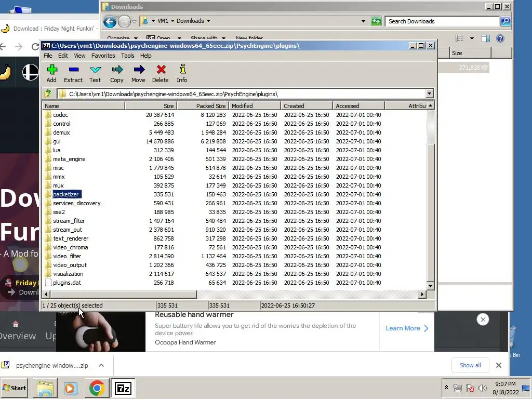The height and width of the screenshot is (399, 532).
Task: Select the meta_engine folder
Action: tap(69, 159)
